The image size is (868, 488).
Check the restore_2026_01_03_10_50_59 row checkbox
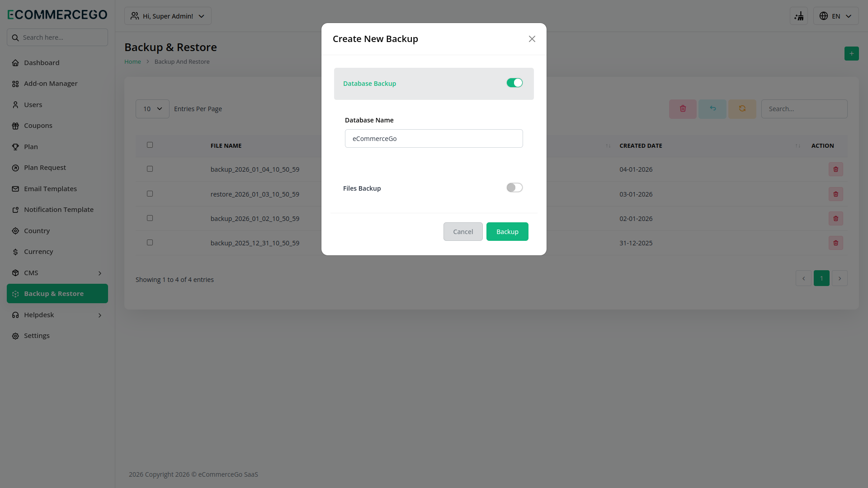[150, 193]
